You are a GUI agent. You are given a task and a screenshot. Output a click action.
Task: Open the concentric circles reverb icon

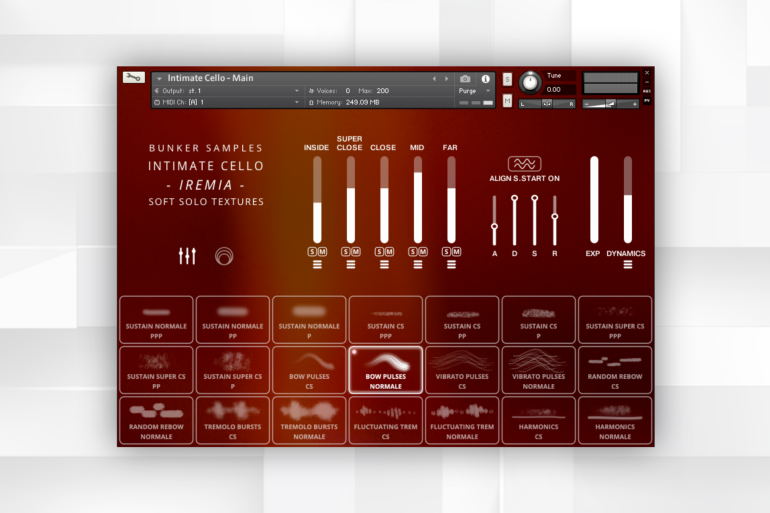click(x=224, y=256)
